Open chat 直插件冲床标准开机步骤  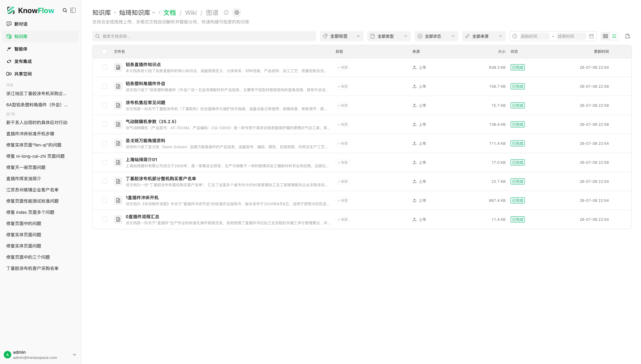pyautogui.click(x=30, y=134)
